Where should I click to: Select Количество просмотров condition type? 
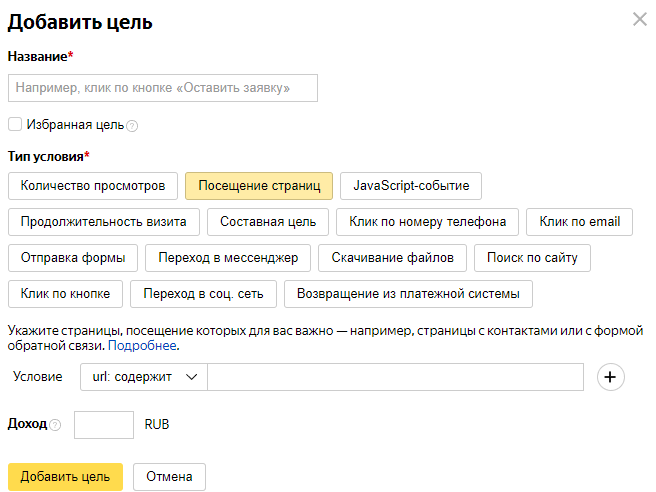pyautogui.click(x=93, y=186)
